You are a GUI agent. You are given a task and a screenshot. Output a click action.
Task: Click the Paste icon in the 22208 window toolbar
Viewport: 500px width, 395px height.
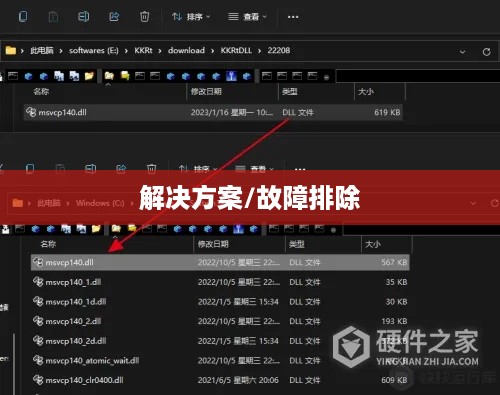click(53, 16)
